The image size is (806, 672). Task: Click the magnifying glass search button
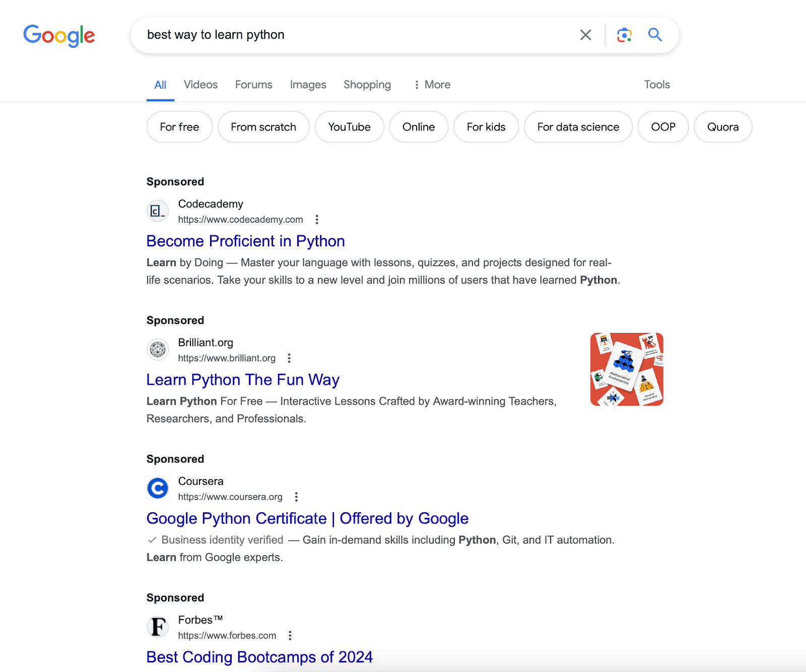coord(655,34)
